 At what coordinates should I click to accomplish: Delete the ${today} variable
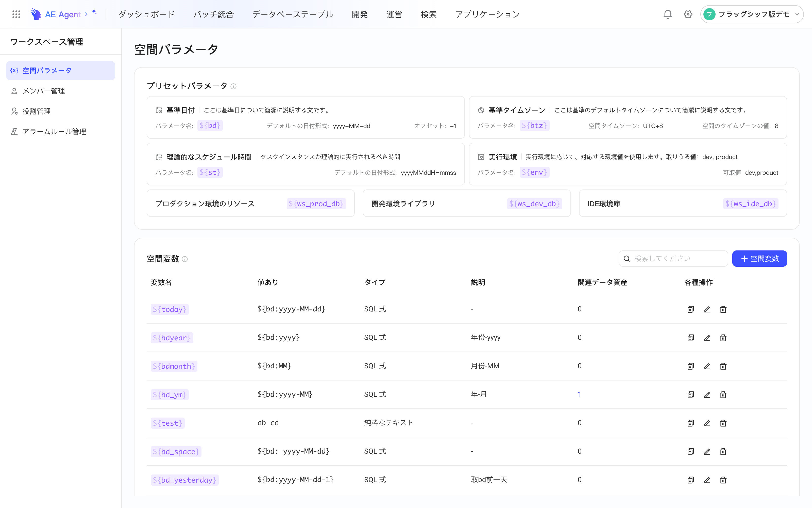pyautogui.click(x=723, y=309)
